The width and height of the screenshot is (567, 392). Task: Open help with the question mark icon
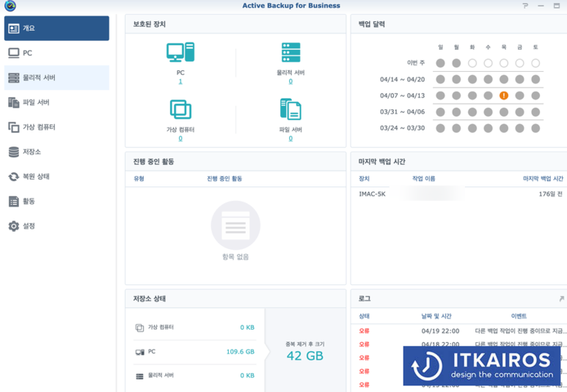[x=525, y=5]
